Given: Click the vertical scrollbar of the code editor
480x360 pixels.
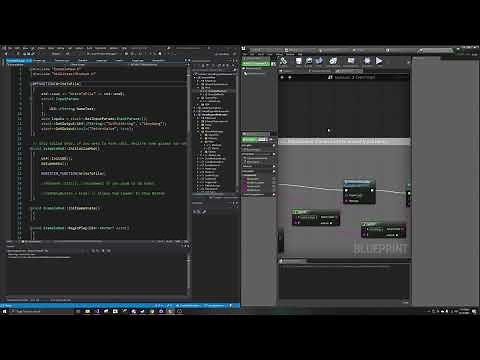Looking at the screenshot, I should click(x=189, y=153).
